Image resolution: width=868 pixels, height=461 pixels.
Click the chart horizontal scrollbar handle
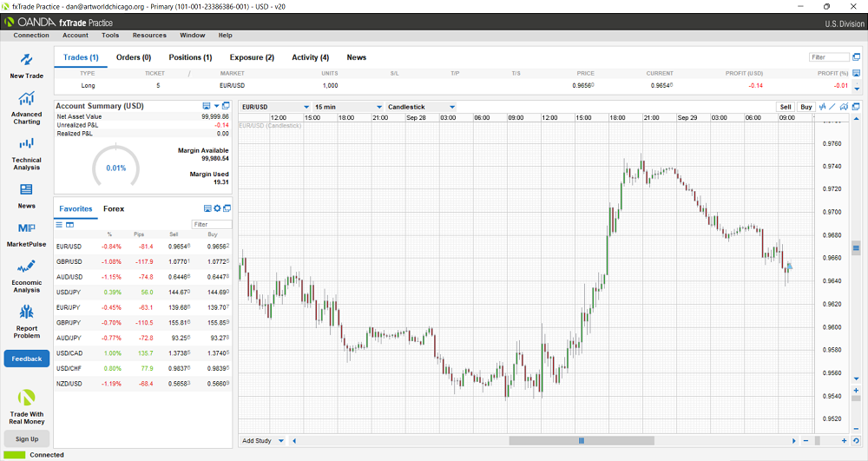(582, 441)
